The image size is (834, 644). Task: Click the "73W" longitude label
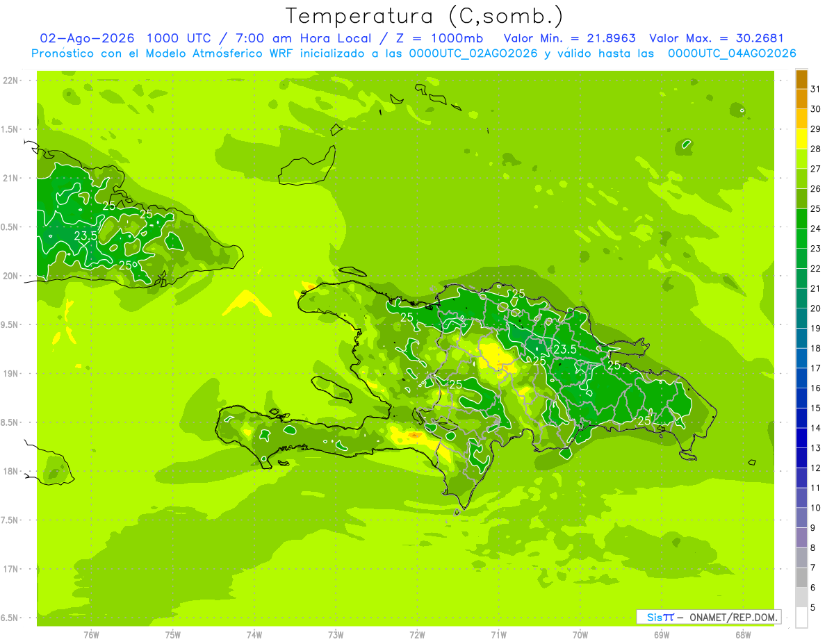(336, 634)
